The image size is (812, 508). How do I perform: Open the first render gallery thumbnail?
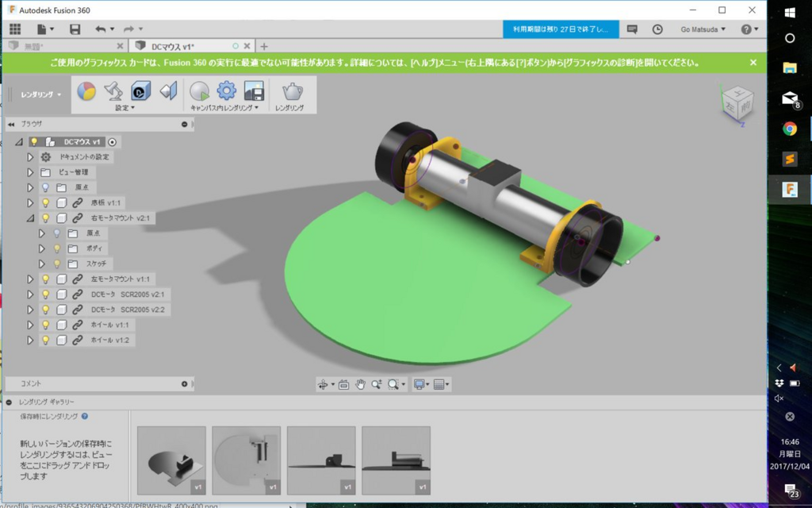171,460
